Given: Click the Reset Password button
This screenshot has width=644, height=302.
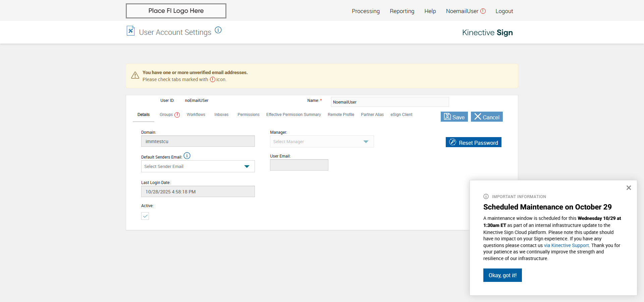Looking at the screenshot, I should (x=473, y=142).
